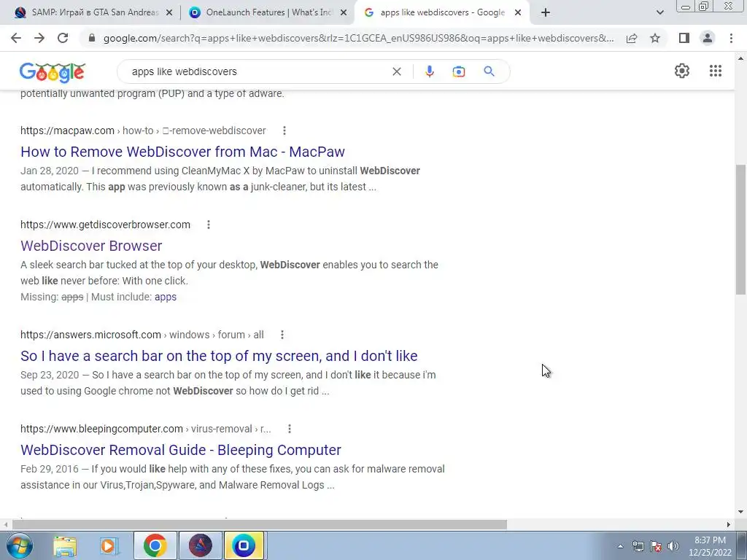Image resolution: width=747 pixels, height=560 pixels.
Task: Open Windows Explorer from taskbar
Action: (x=65, y=545)
